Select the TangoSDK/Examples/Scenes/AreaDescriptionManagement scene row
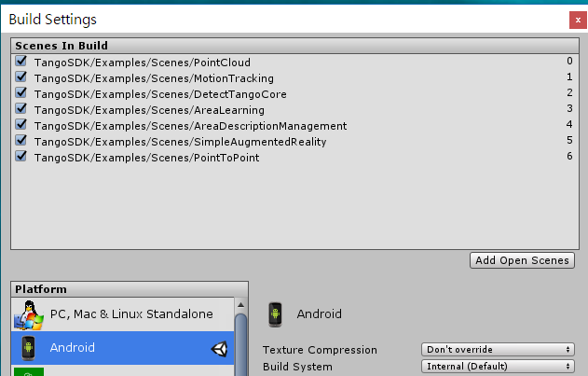This screenshot has height=376, width=588. click(294, 125)
